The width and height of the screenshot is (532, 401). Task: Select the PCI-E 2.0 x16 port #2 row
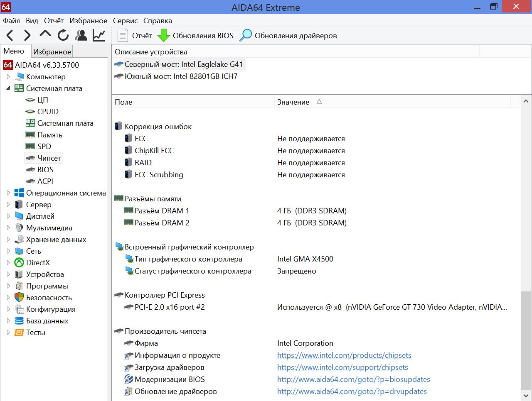point(316,307)
